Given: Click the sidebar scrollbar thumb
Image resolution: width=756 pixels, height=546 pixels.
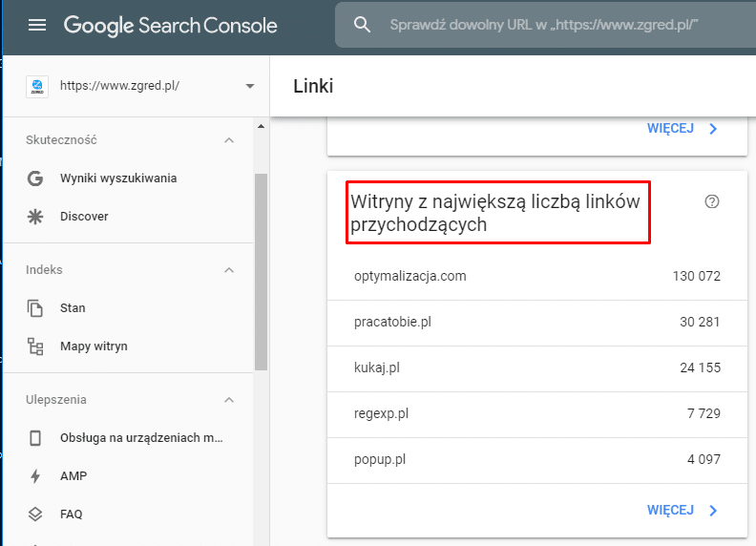Looking at the screenshot, I should [x=261, y=271].
